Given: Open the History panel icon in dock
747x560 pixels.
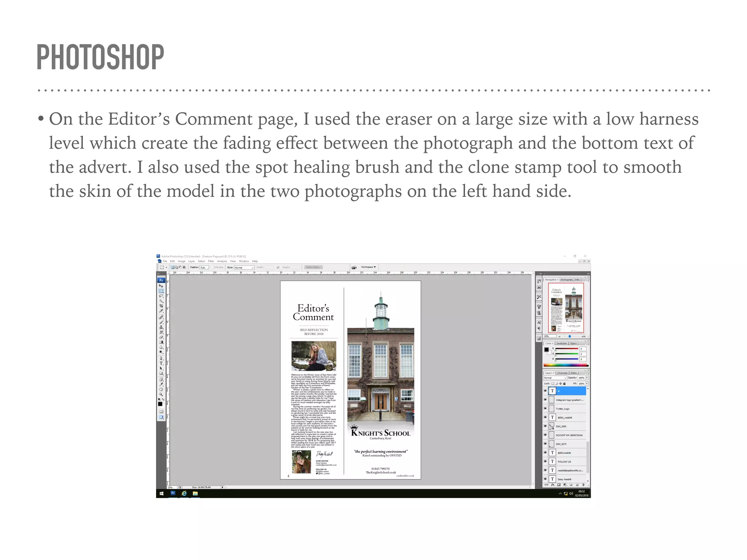Looking at the screenshot, I should [x=539, y=281].
